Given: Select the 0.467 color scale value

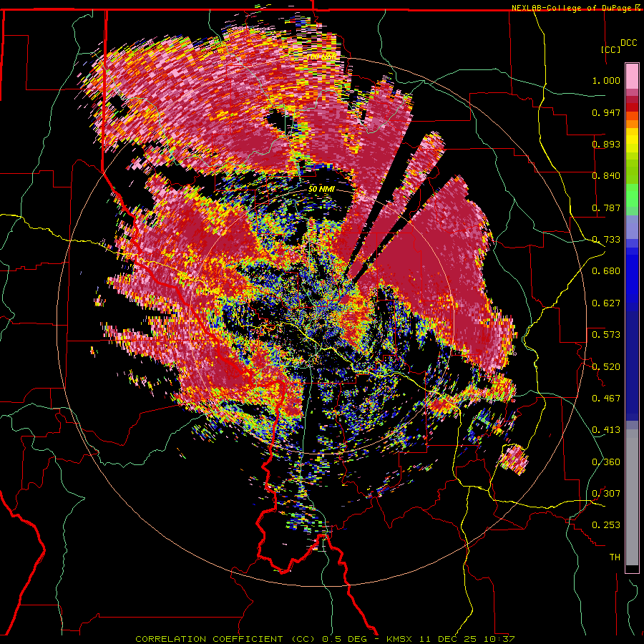Looking at the screenshot, I should (606, 399).
